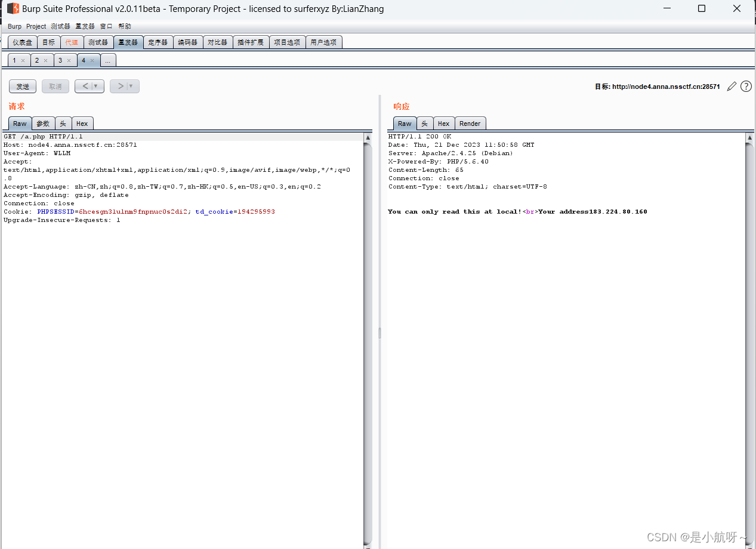Switch to the 测试器 intruder tab

[98, 42]
